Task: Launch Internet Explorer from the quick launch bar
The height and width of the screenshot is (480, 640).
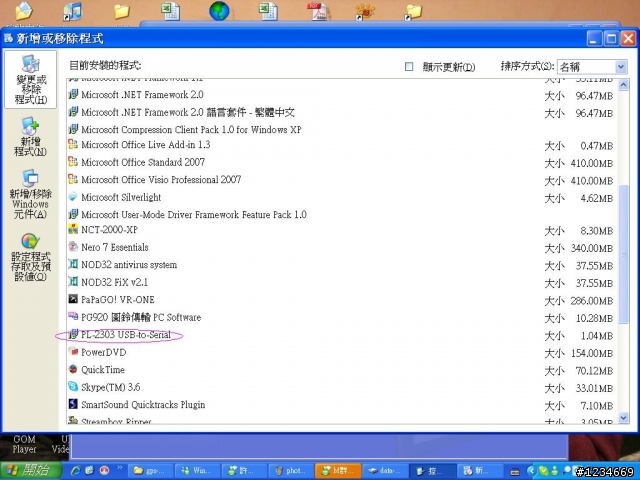Action: click(76, 470)
